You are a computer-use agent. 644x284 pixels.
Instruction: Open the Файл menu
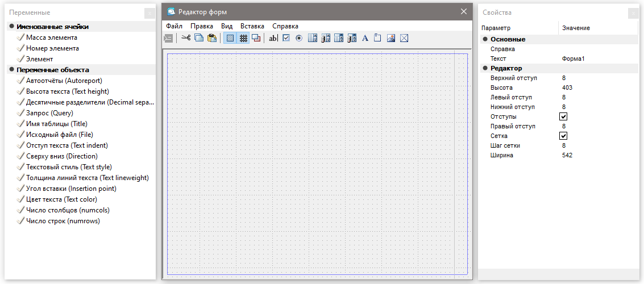(x=174, y=26)
